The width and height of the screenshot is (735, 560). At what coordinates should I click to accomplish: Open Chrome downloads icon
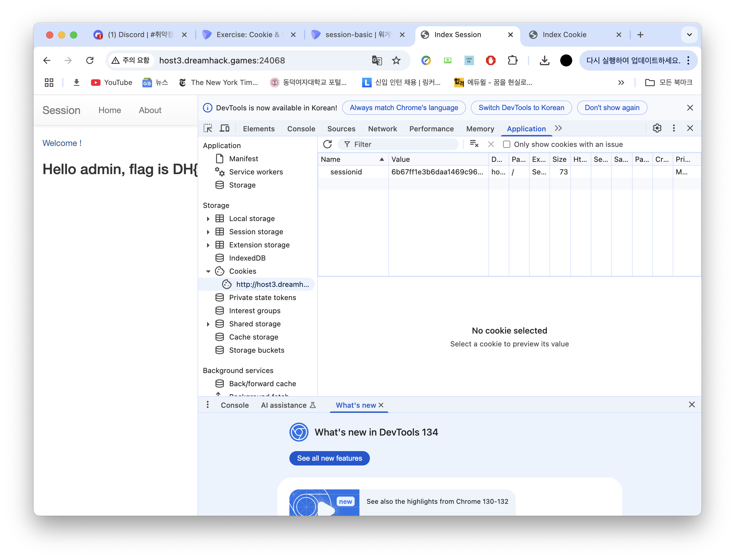point(544,60)
